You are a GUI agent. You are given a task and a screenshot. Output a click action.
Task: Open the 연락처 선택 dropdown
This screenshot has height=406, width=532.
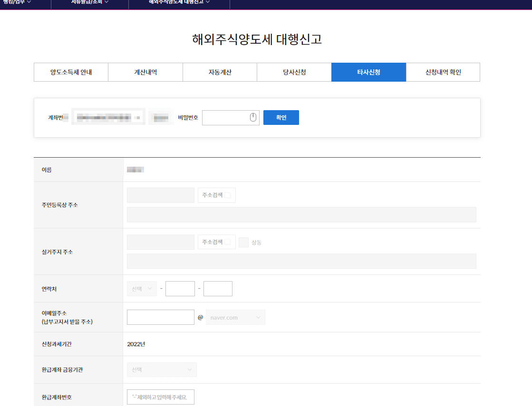(x=141, y=288)
